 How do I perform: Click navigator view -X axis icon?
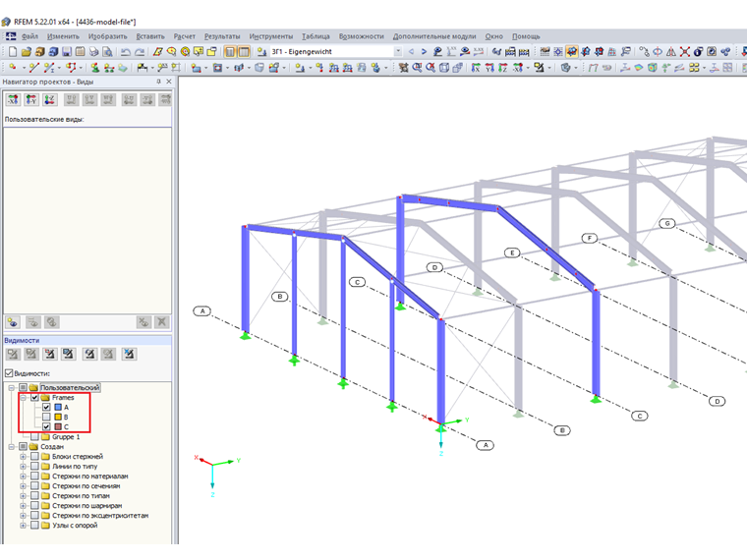[13, 99]
